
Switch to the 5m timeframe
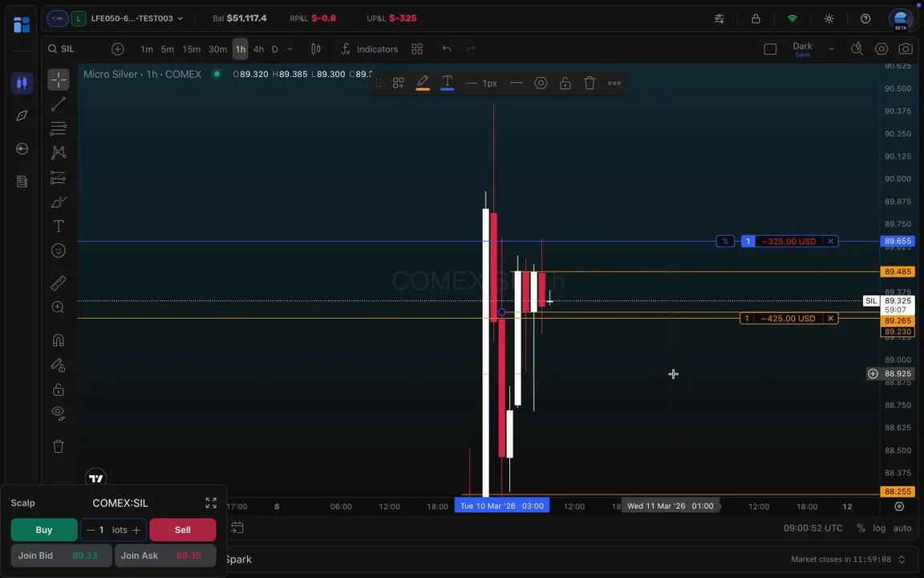pos(168,49)
